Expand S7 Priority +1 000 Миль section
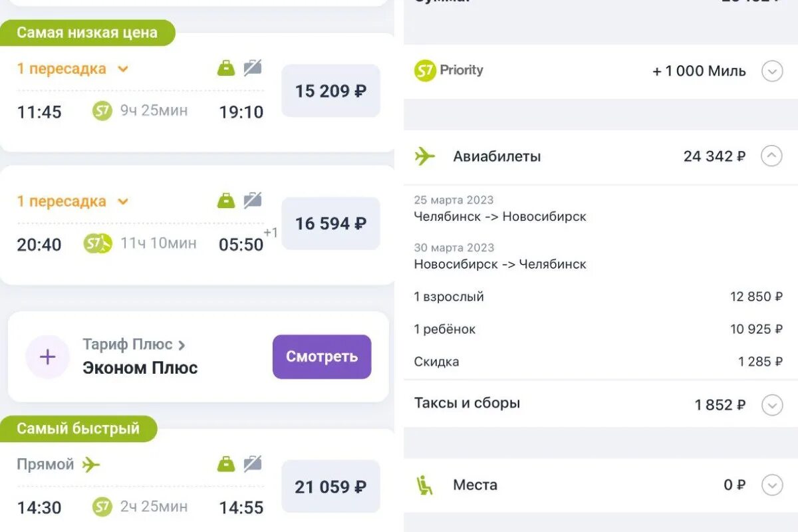Screen dimensions: 798x532 (x=771, y=71)
